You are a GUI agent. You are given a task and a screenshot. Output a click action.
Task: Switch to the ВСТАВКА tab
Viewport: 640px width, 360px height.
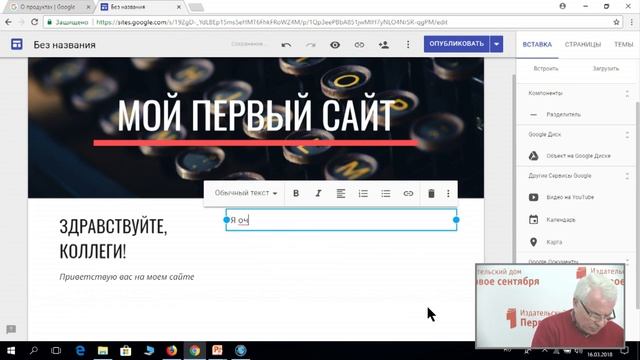coord(537,44)
